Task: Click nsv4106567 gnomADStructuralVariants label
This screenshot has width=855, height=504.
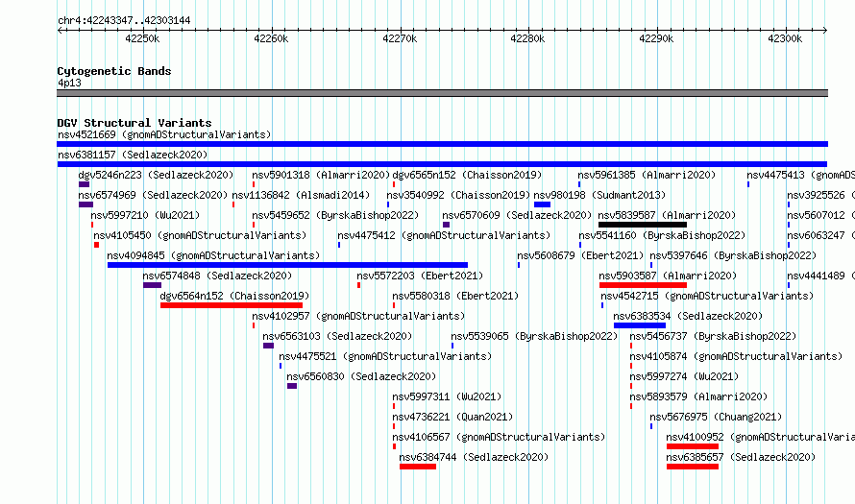Action: [x=499, y=437]
